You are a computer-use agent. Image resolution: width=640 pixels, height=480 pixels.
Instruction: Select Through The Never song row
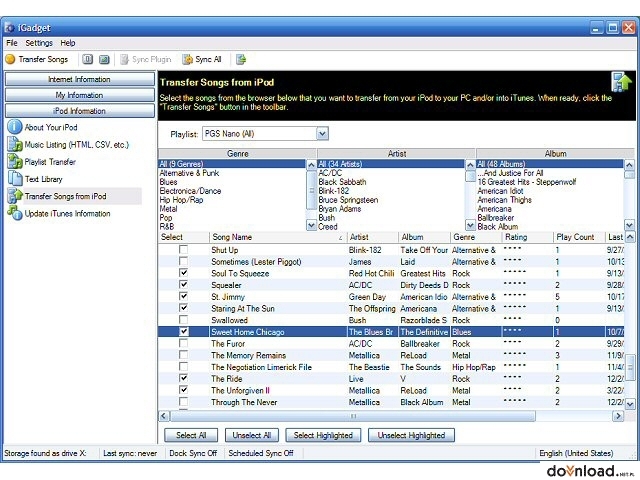click(x=391, y=402)
